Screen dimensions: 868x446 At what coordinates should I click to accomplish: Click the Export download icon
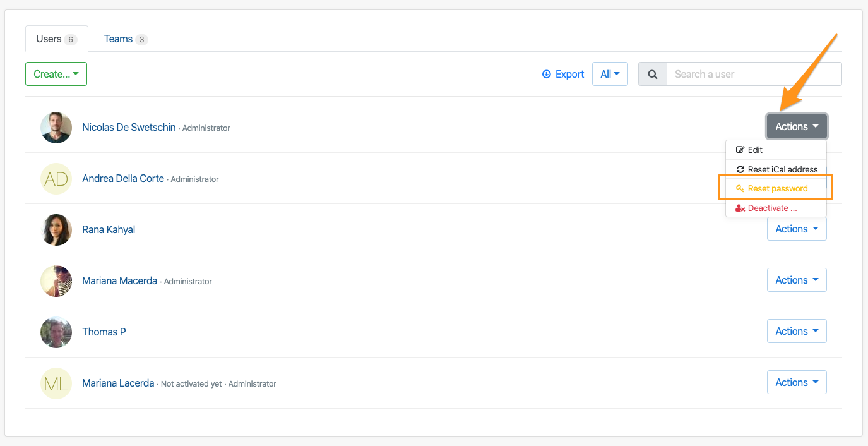click(x=547, y=74)
